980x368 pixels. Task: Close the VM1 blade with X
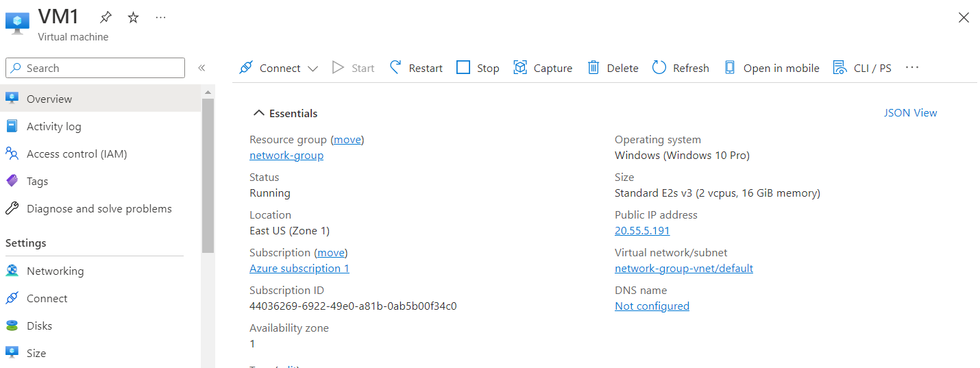click(x=964, y=18)
